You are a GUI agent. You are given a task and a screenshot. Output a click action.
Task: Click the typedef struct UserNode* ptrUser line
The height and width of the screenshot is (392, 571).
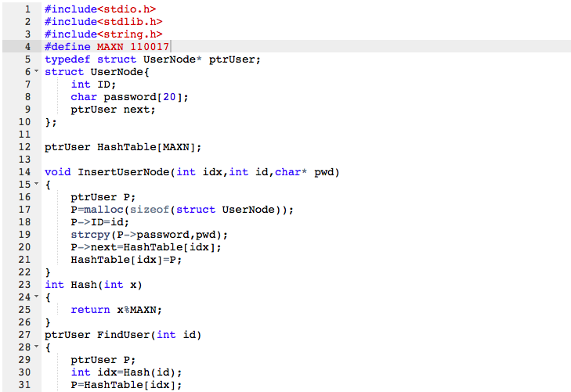(153, 59)
